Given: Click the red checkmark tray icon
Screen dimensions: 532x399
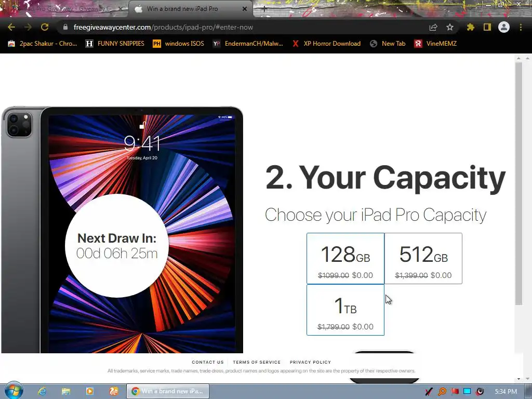Looking at the screenshot, I should click(429, 392).
